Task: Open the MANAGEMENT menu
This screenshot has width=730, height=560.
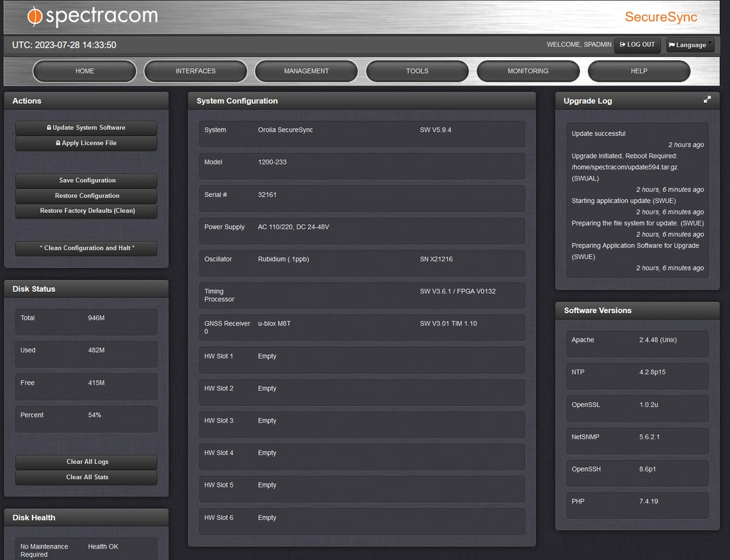Action: [x=307, y=71]
